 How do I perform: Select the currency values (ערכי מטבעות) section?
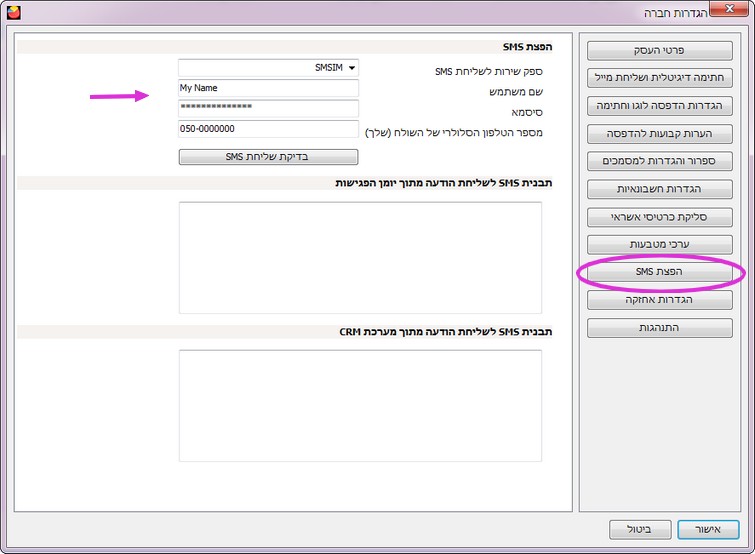pos(659,244)
